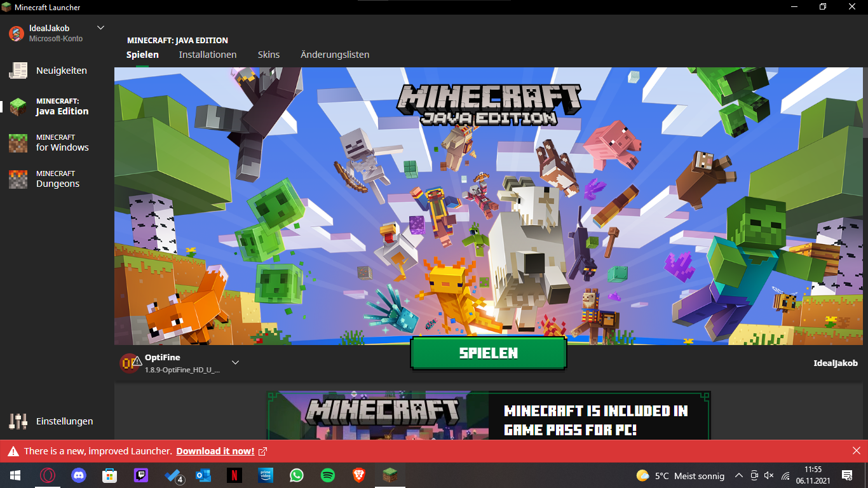Open Einstellungen settings sliders icon
Viewport: 868px width, 488px height.
click(x=18, y=421)
